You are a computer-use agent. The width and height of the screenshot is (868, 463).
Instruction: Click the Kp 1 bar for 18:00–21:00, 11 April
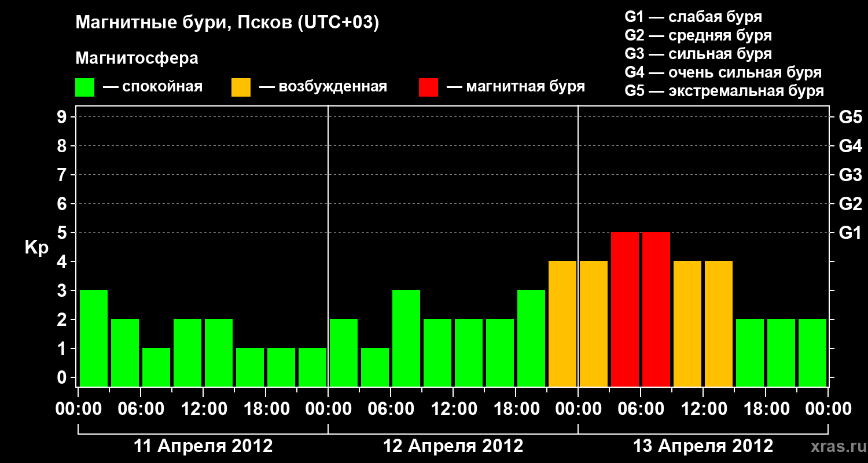point(281,367)
